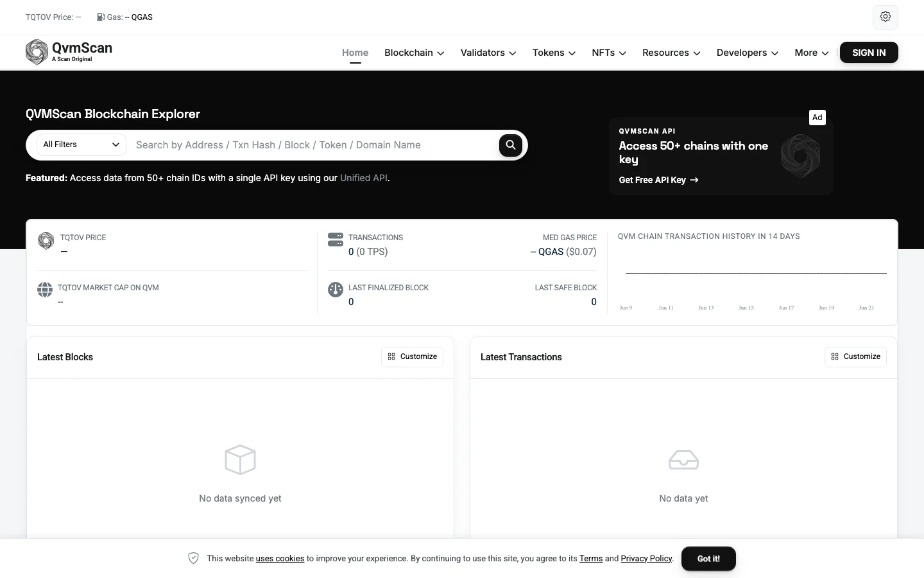Click the TQTOV price coin icon
This screenshot has height=578, width=924.
click(x=46, y=241)
